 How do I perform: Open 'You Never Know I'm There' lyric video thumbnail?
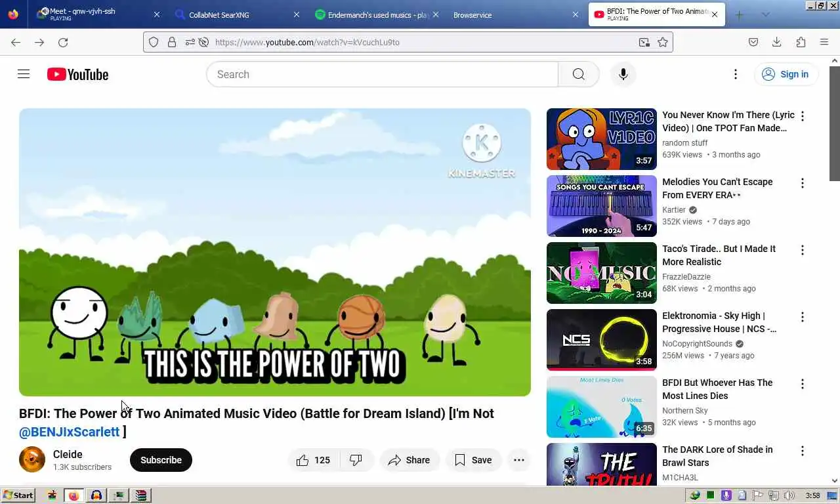pyautogui.click(x=601, y=139)
